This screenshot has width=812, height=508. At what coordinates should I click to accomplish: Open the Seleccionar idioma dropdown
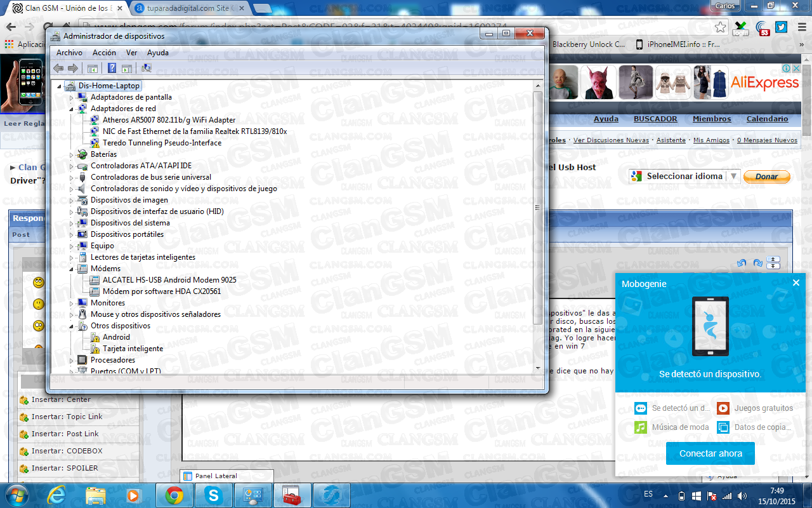(x=684, y=177)
